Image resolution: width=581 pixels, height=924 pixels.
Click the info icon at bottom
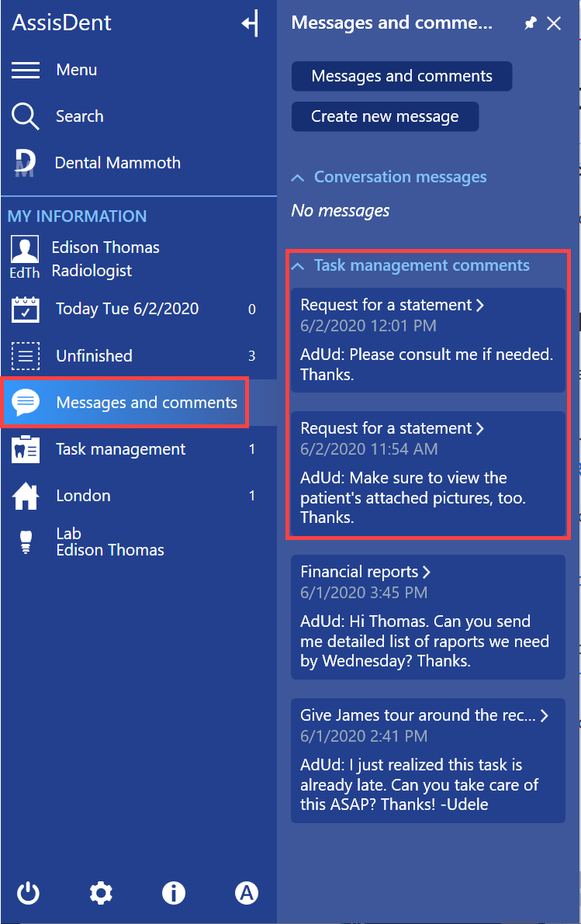174,894
